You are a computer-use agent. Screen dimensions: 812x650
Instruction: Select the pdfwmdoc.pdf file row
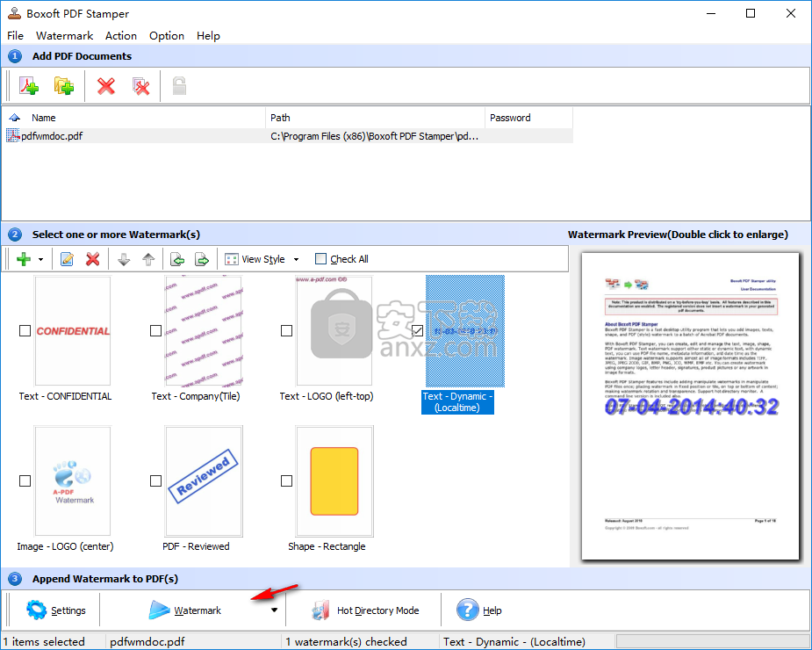(289, 136)
